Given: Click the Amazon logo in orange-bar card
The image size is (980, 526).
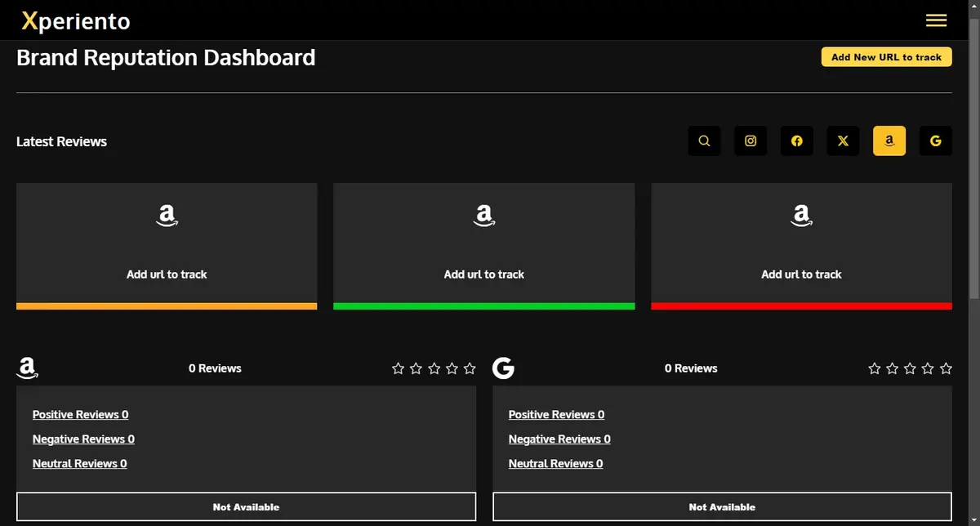Looking at the screenshot, I should (167, 216).
